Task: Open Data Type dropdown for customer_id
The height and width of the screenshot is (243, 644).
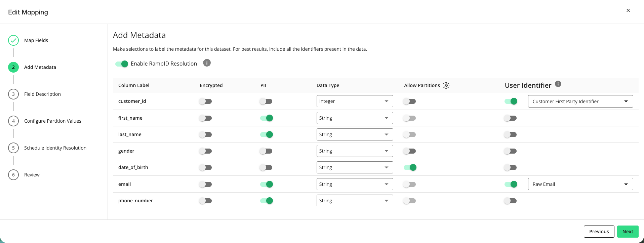Action: [x=355, y=101]
